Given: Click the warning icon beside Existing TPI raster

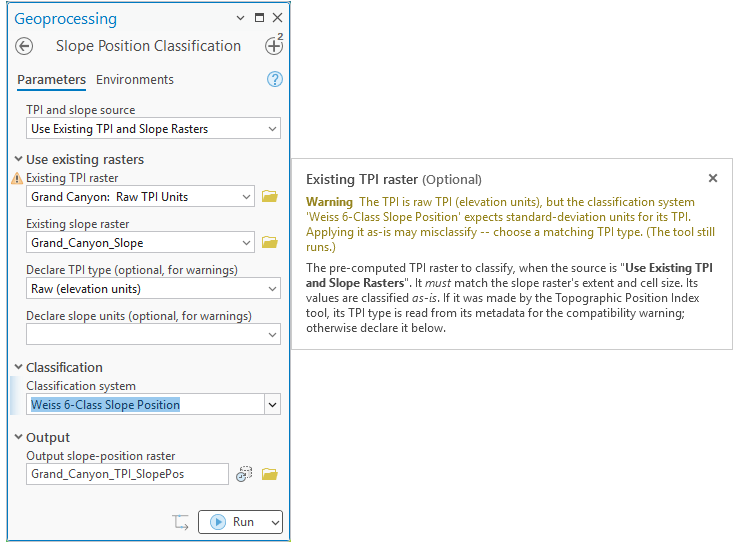Looking at the screenshot, I should [17, 179].
